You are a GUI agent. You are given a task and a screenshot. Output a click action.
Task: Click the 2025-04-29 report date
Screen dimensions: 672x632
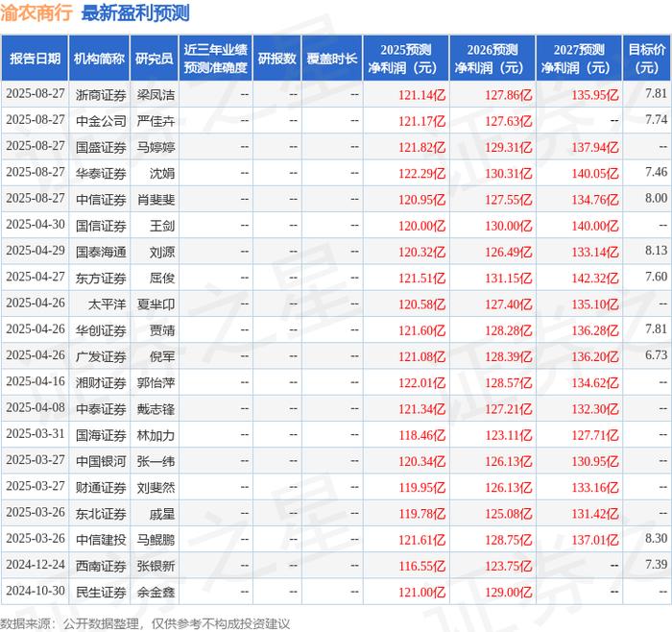coord(36,251)
